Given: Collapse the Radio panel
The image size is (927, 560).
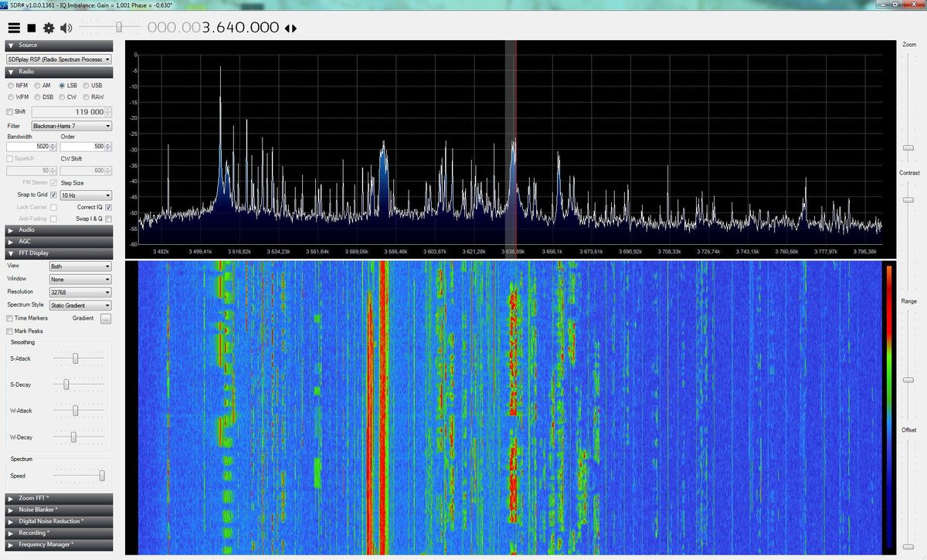Looking at the screenshot, I should click(x=59, y=72).
